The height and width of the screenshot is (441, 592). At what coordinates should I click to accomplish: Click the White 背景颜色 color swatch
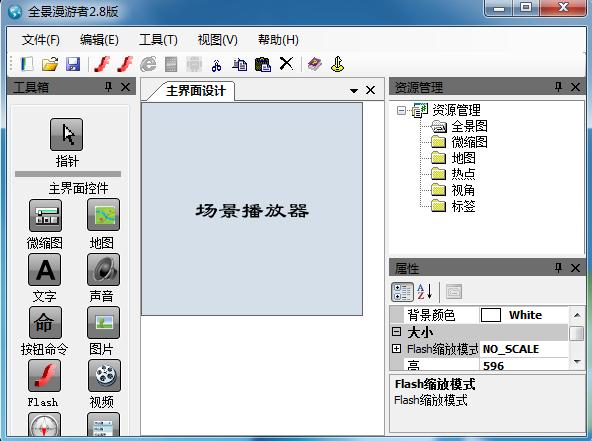coord(491,315)
